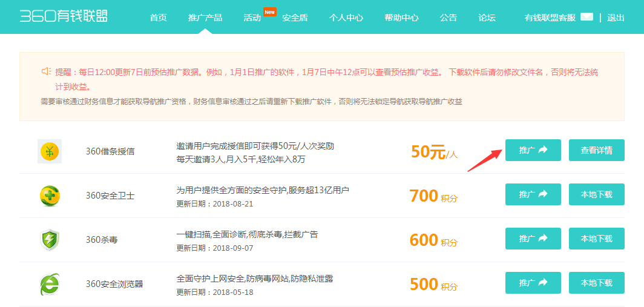Viewport: 644px width, 307px height.
Task: Go to 论坛 in the navigation
Action: coord(487,18)
